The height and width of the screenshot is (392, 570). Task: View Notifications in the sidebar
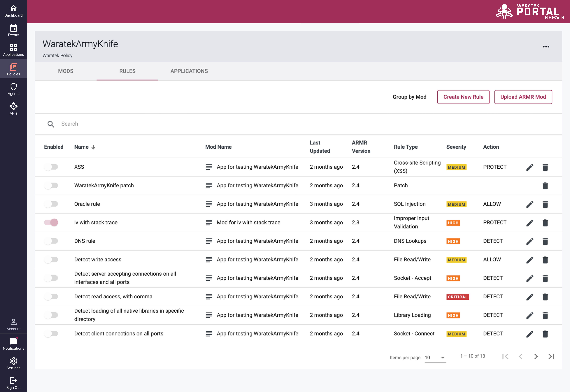coord(14,344)
